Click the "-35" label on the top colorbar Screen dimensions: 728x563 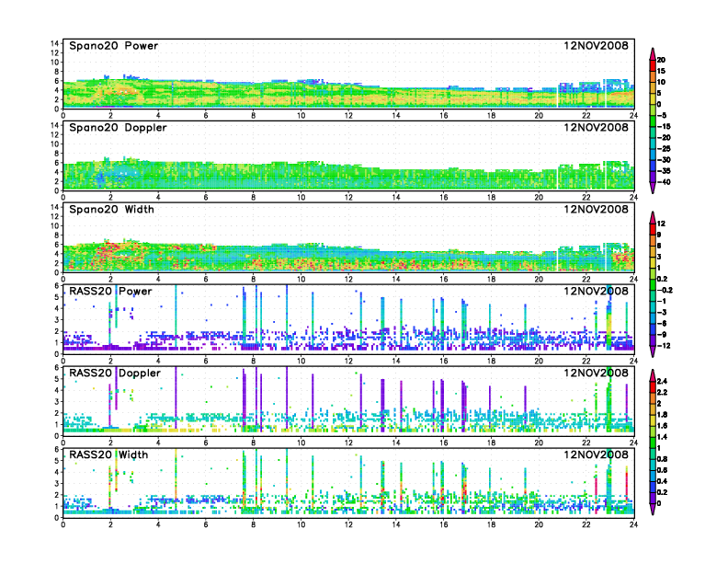pos(664,171)
